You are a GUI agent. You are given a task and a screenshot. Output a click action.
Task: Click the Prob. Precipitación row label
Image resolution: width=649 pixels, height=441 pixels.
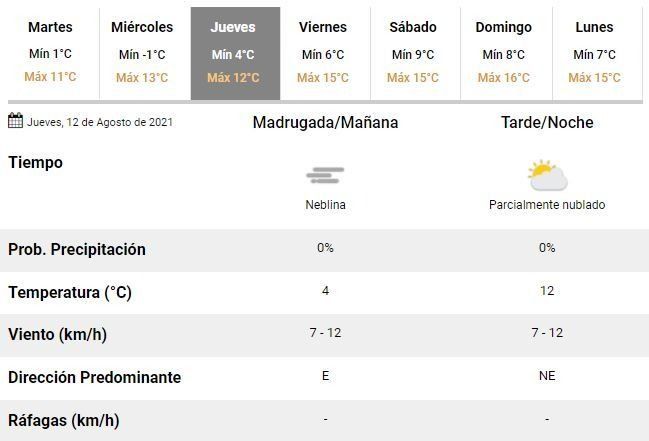(77, 249)
